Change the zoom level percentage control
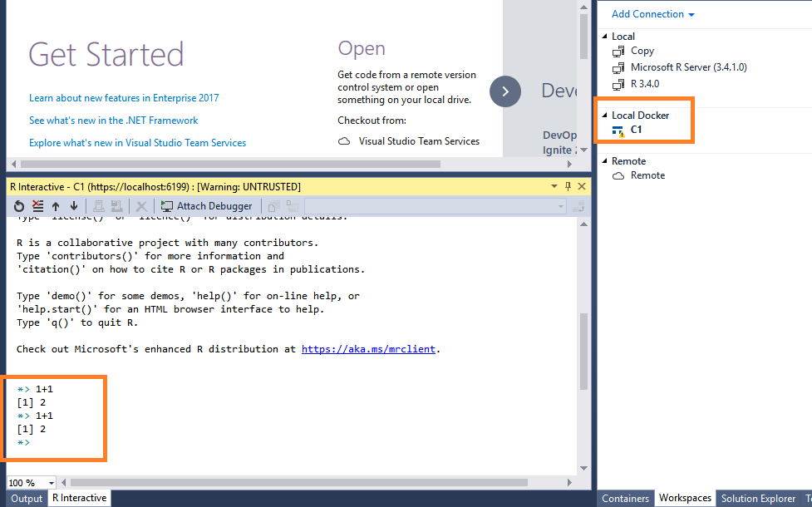Image resolution: width=812 pixels, height=507 pixels. 31,482
